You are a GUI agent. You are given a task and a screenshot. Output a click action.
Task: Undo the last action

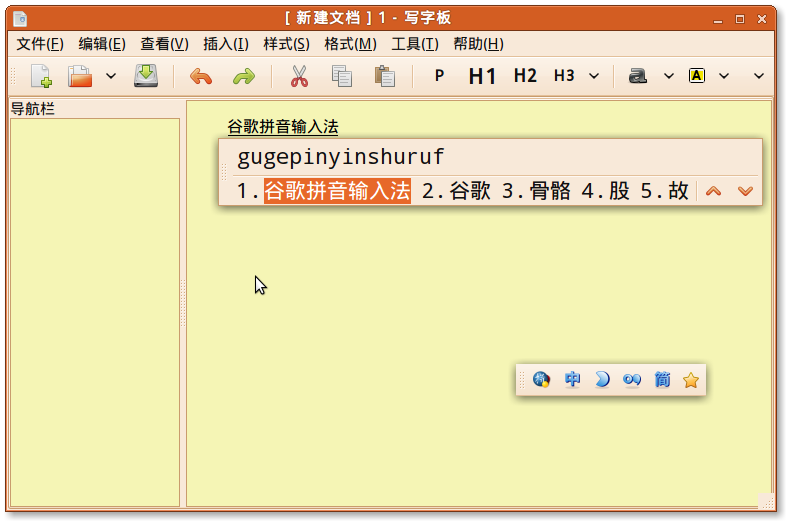(x=201, y=76)
